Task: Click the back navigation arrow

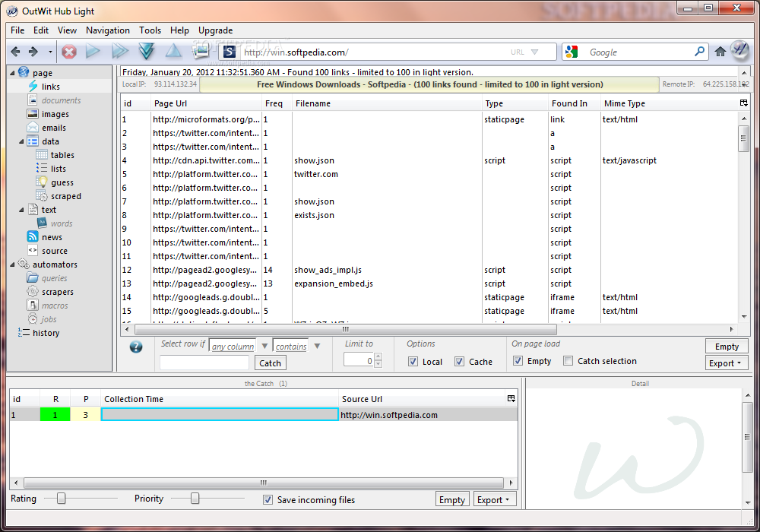Action: 15,52
